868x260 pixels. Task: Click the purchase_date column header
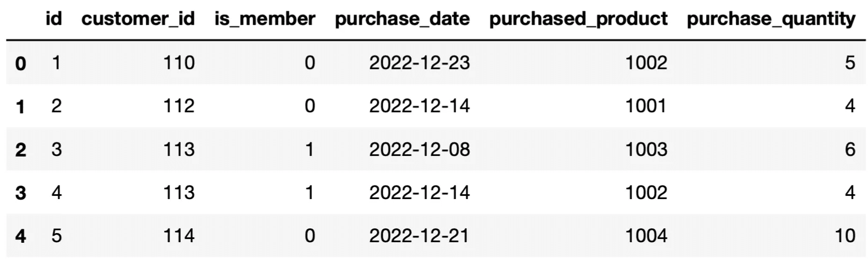coord(402,19)
